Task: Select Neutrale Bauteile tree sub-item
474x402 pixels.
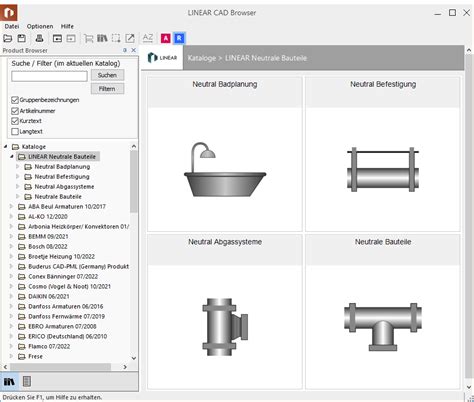Action: [x=58, y=196]
